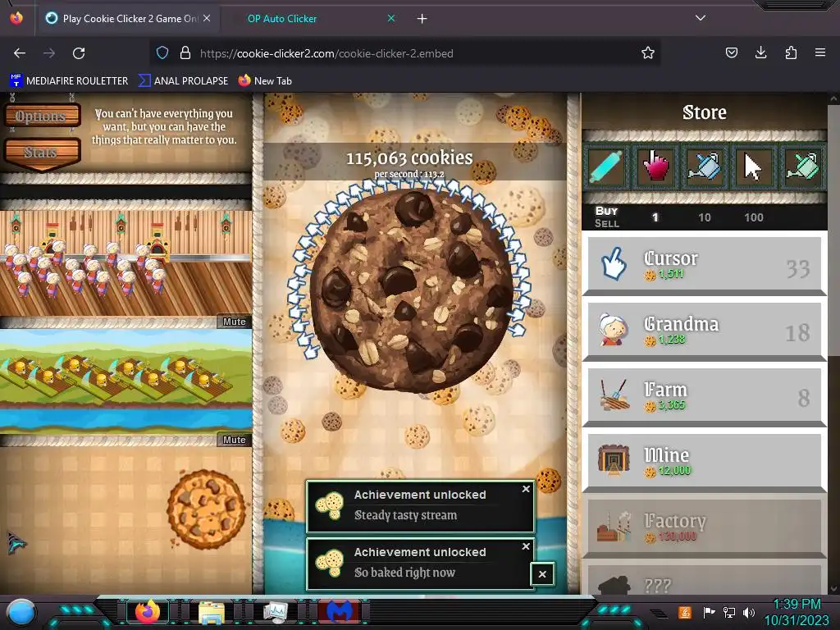Purchase a Cursor building
840x630 pixels.
(705, 265)
